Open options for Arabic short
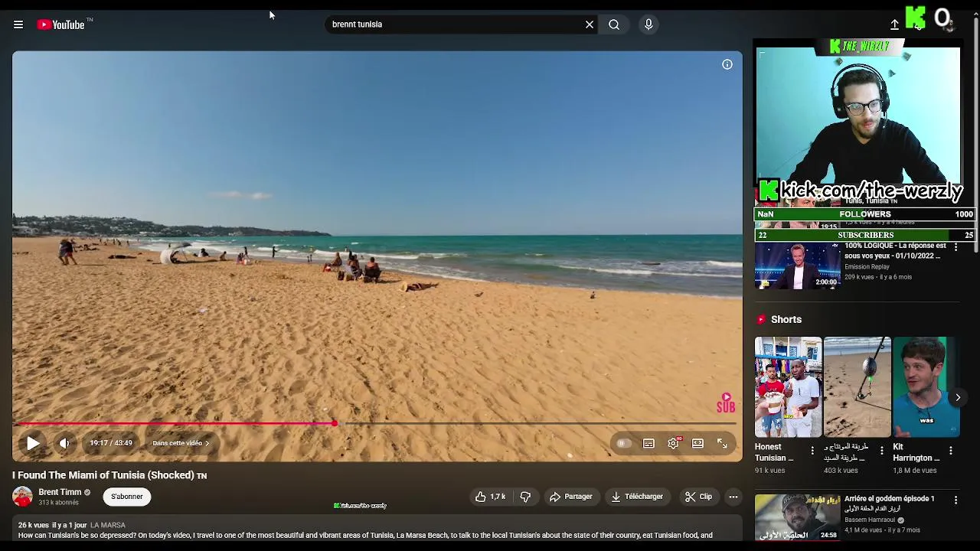 pos(881,451)
